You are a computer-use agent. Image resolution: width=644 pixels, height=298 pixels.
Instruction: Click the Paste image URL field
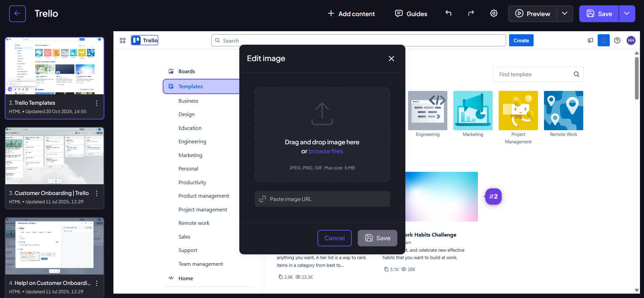pos(322,199)
